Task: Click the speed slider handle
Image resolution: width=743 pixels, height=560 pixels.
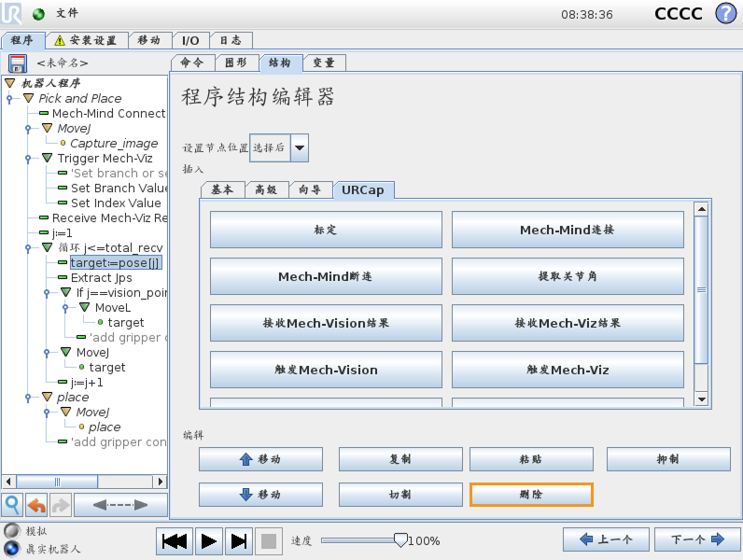Action: (400, 539)
